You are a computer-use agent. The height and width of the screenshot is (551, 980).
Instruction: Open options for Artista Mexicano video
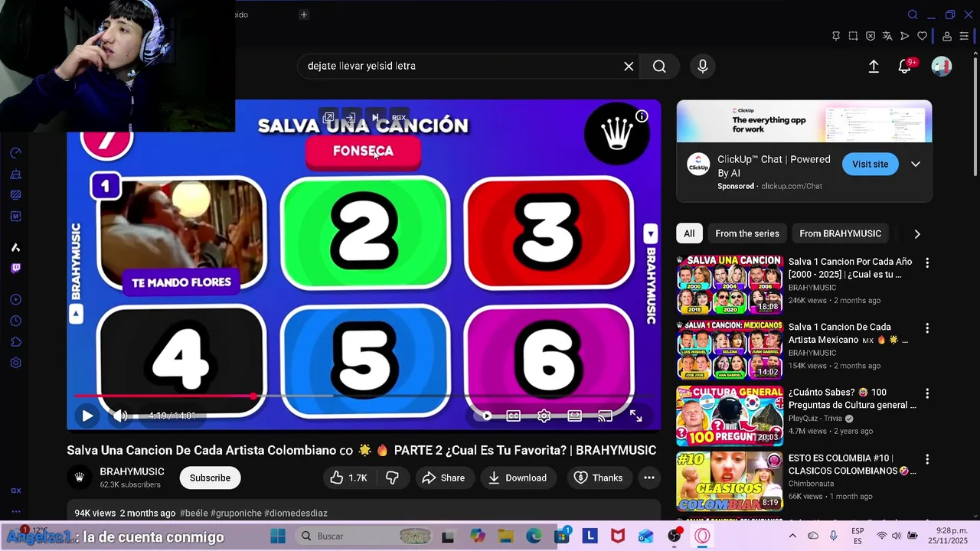[x=927, y=328]
